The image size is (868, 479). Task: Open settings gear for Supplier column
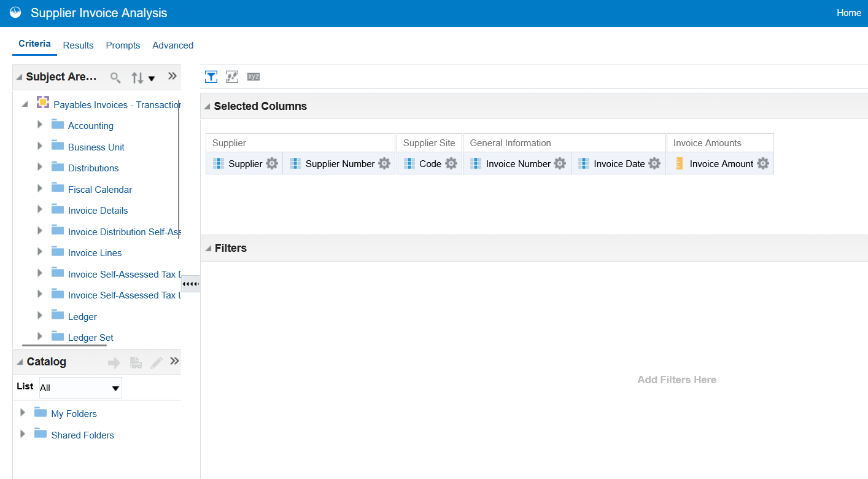point(272,164)
